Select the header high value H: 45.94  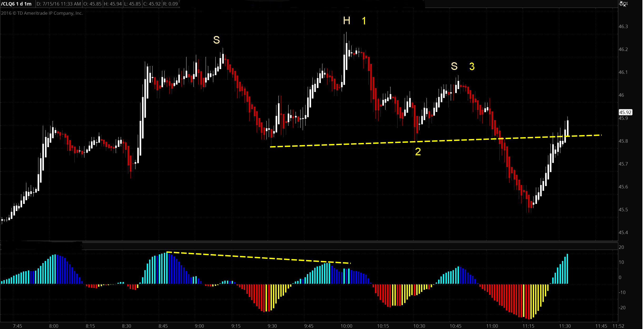[113, 4]
